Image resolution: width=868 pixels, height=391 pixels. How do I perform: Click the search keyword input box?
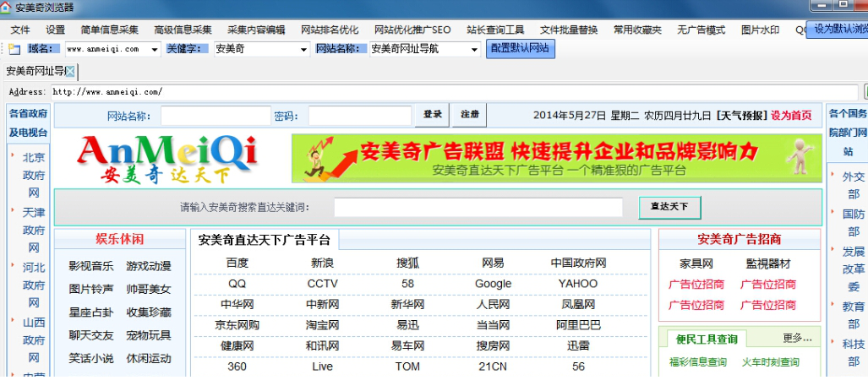tap(478, 208)
